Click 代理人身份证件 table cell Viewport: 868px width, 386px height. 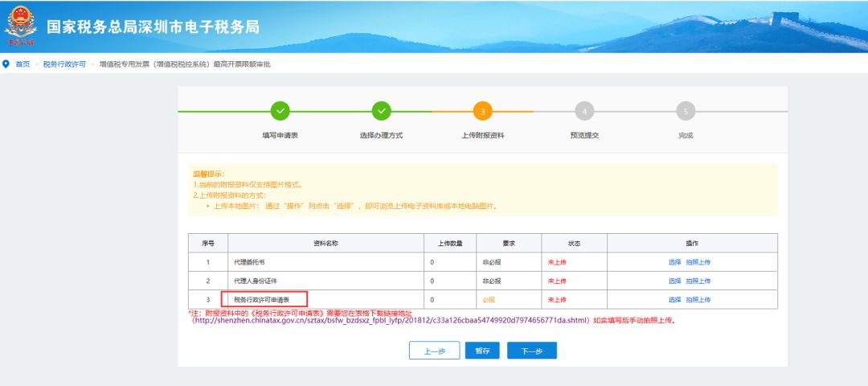tap(325, 281)
